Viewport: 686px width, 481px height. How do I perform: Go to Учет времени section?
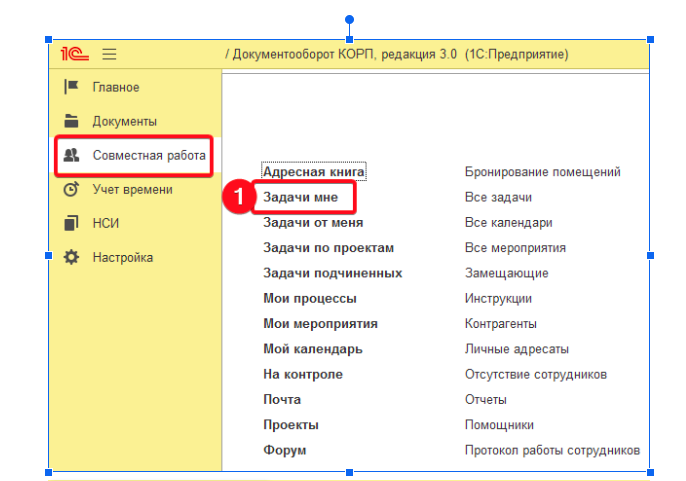click(133, 190)
